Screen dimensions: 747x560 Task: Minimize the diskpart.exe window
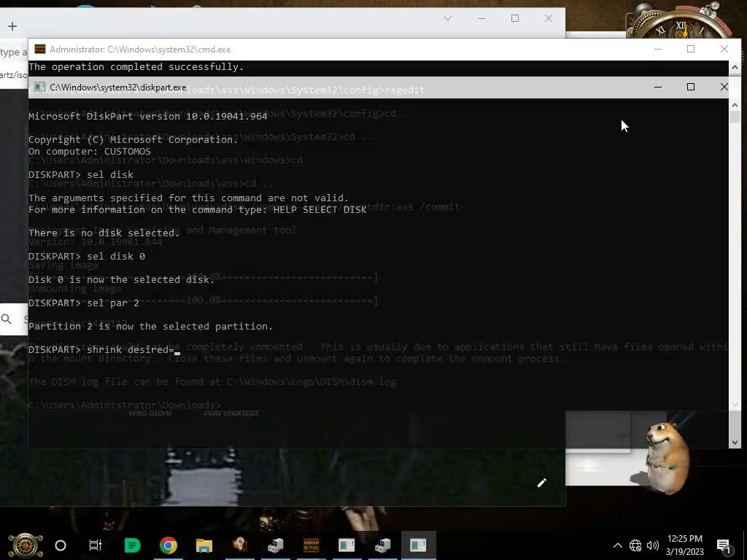click(x=658, y=87)
